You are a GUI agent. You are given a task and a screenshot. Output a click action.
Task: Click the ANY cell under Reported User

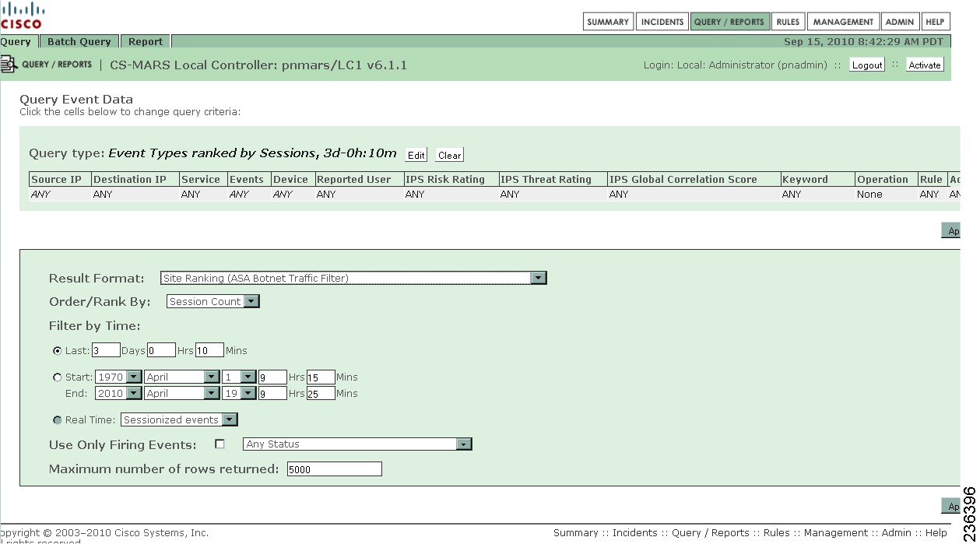[359, 195]
